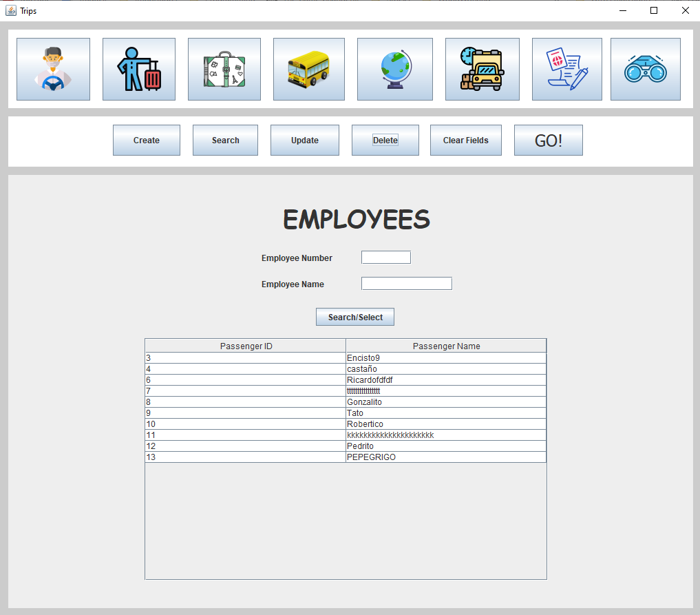Open the passport document and pen icon
Image resolution: width=700 pixels, height=615 pixels.
pos(567,70)
